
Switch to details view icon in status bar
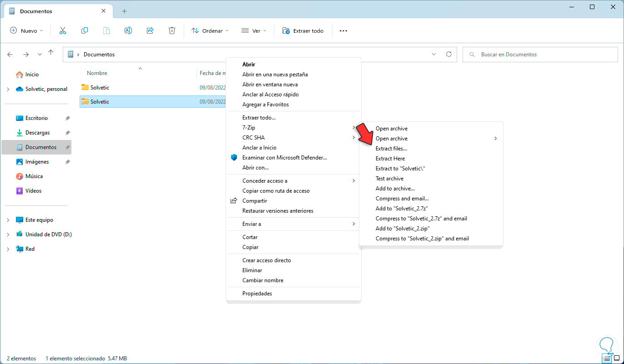tap(606, 358)
